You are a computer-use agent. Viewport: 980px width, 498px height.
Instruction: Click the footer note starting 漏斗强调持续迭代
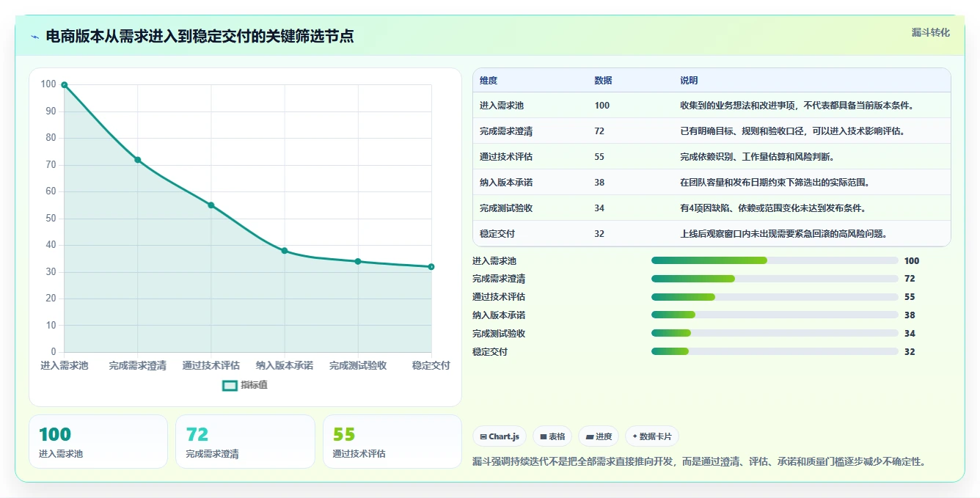click(699, 462)
